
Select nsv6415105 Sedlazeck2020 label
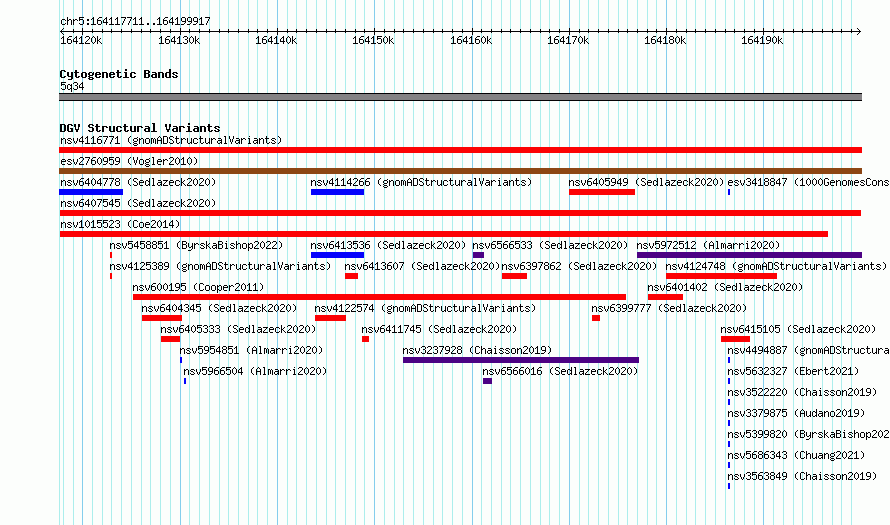(798, 329)
